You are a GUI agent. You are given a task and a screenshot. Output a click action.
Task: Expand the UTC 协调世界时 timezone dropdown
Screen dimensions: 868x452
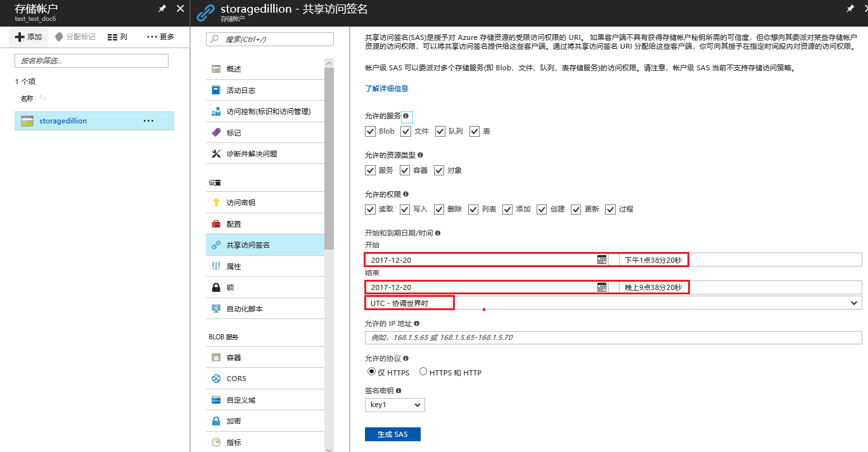coord(853,303)
